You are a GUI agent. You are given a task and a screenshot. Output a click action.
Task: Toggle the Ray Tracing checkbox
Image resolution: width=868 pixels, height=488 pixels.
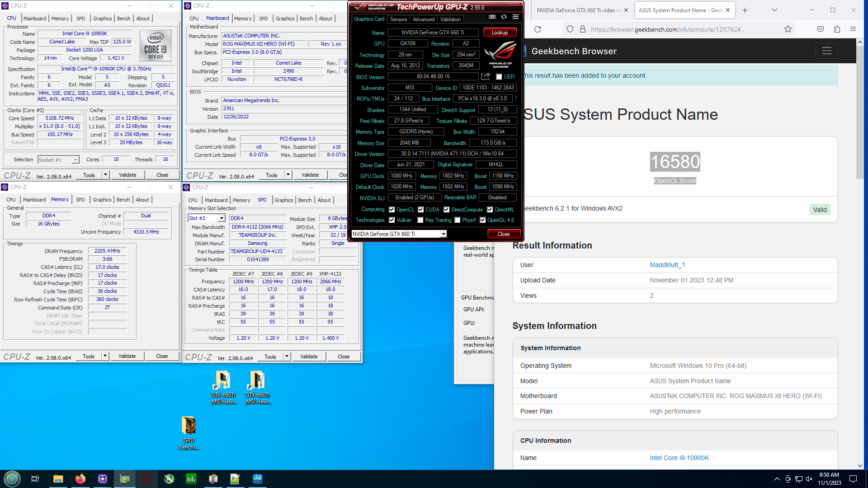(420, 220)
